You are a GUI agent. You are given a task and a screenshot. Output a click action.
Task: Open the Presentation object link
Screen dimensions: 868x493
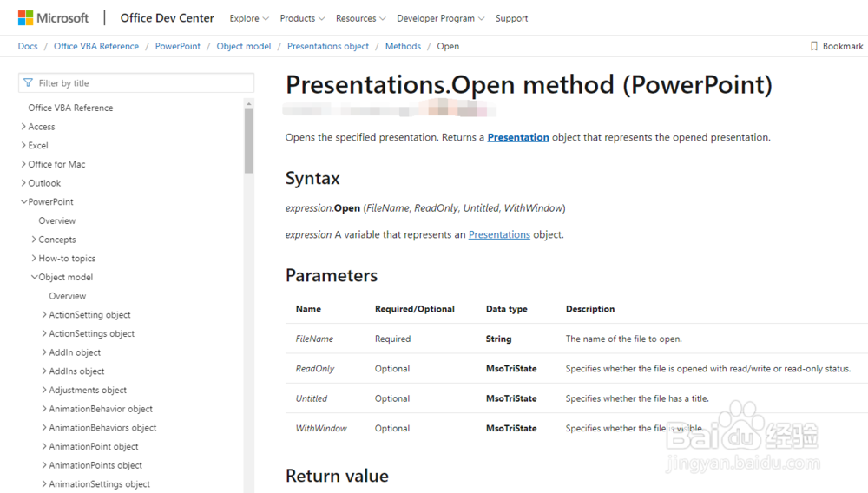point(518,137)
